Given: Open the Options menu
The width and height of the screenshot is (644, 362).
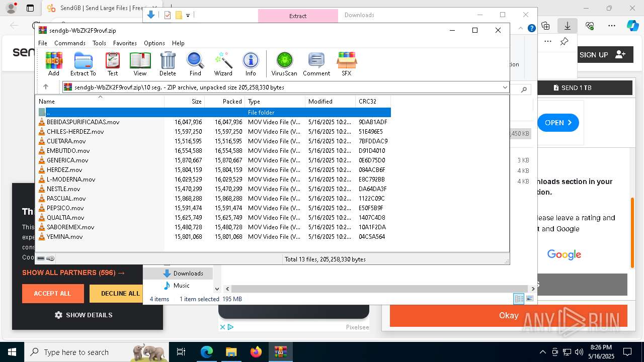Looking at the screenshot, I should (154, 43).
